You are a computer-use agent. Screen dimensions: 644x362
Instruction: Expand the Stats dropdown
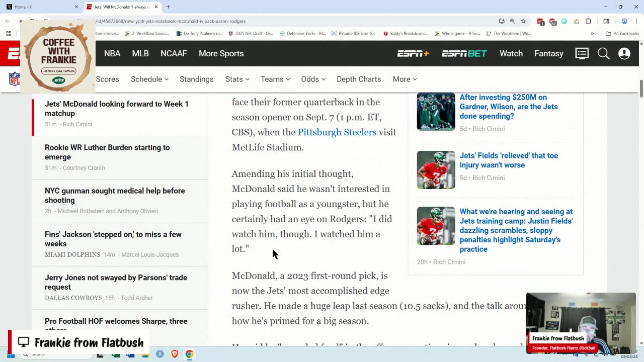pyautogui.click(x=237, y=79)
